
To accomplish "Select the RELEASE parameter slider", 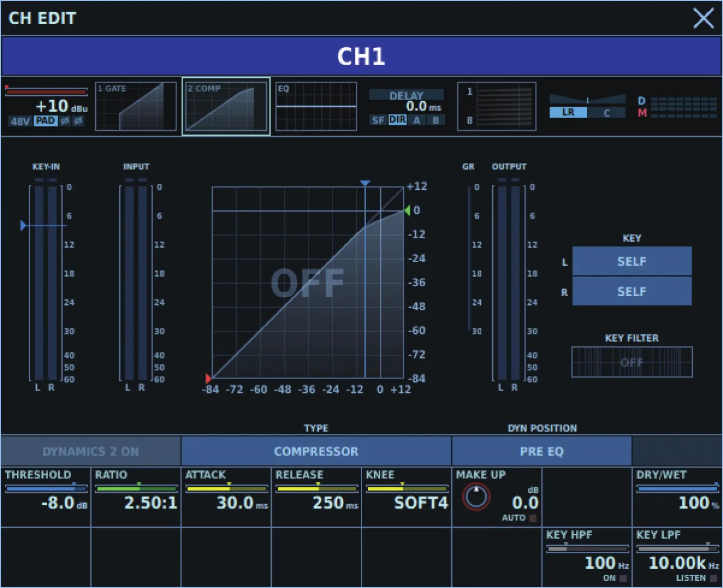I will (317, 489).
